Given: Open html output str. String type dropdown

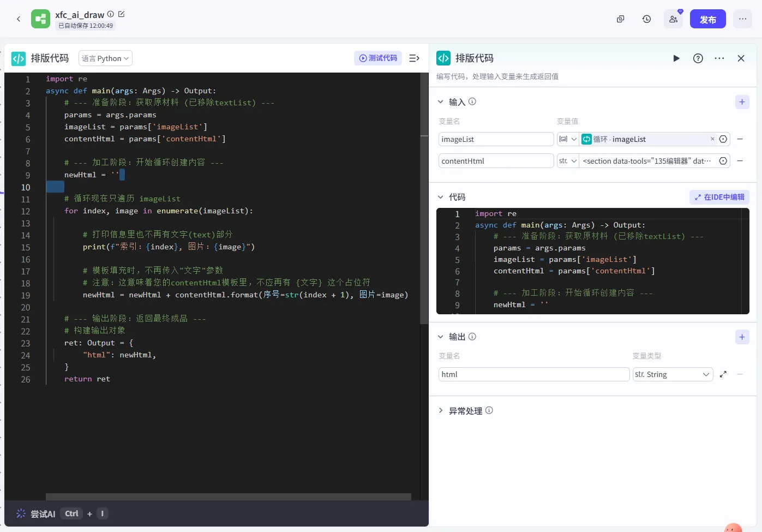Looking at the screenshot, I should click(673, 374).
